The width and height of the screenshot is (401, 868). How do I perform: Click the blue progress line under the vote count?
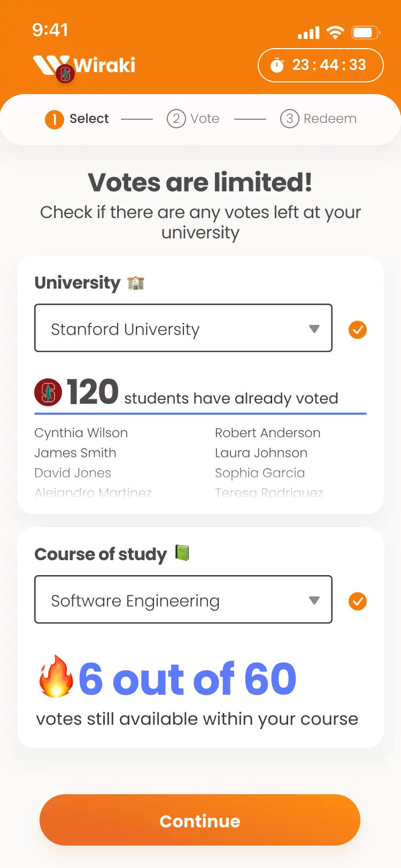(200, 414)
